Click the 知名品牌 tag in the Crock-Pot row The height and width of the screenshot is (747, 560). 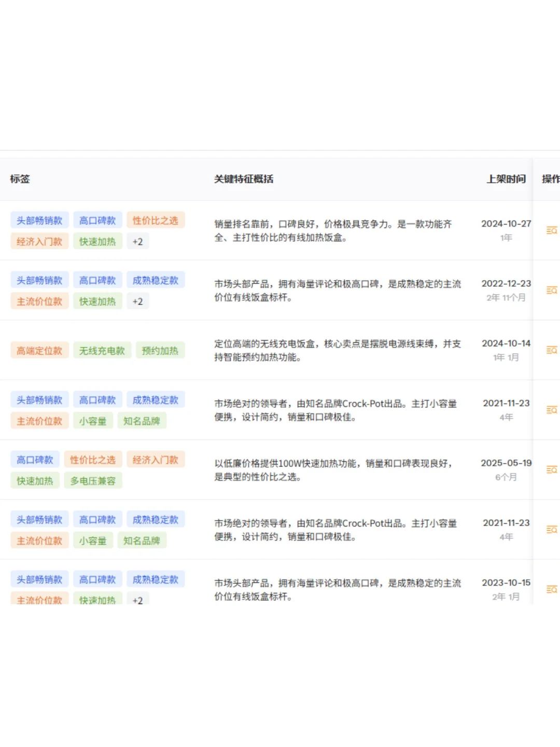142,420
